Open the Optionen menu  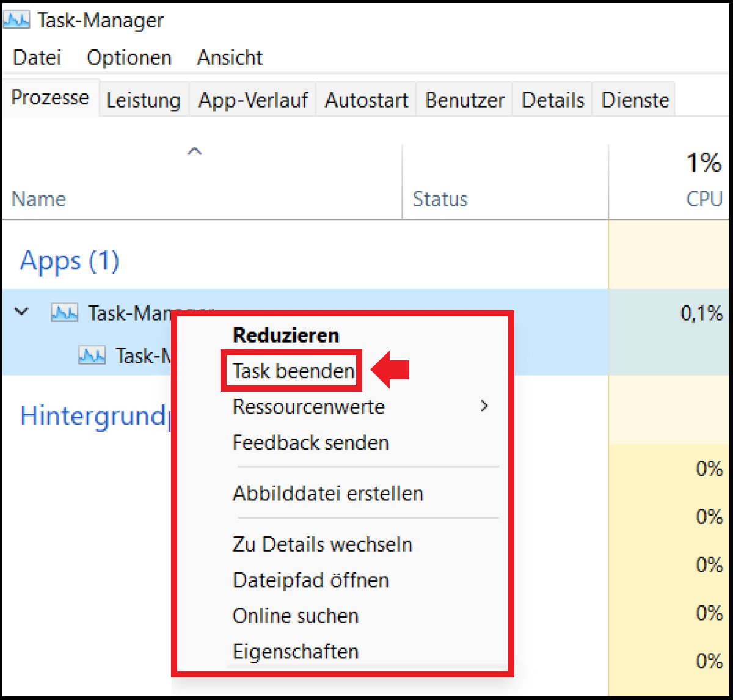pyautogui.click(x=129, y=57)
